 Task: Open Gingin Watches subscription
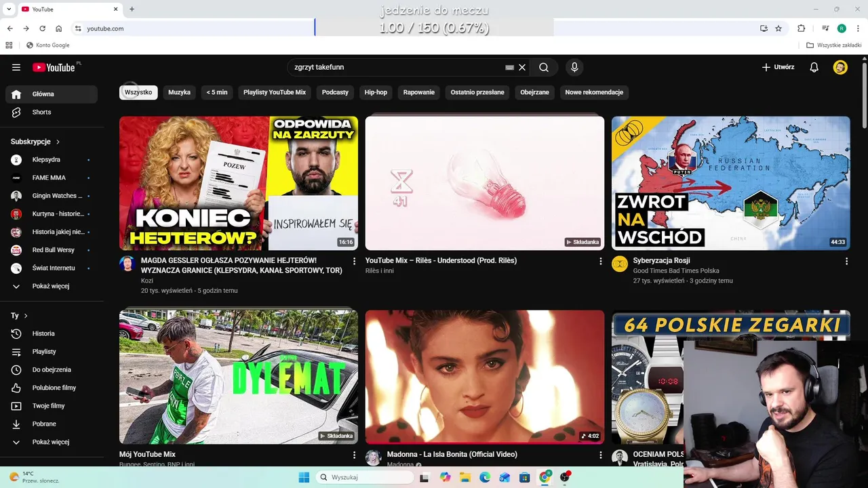(x=52, y=196)
